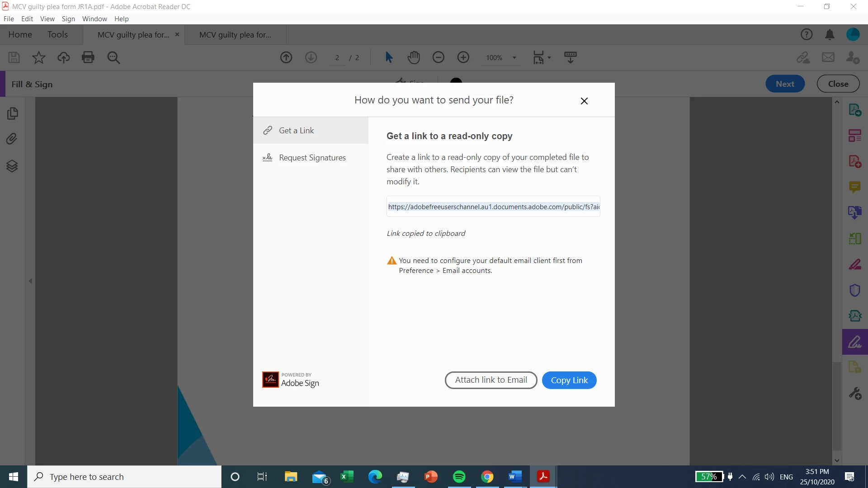This screenshot has width=868, height=488.
Task: Collapse the left navigation pane arrow
Action: coord(30,281)
